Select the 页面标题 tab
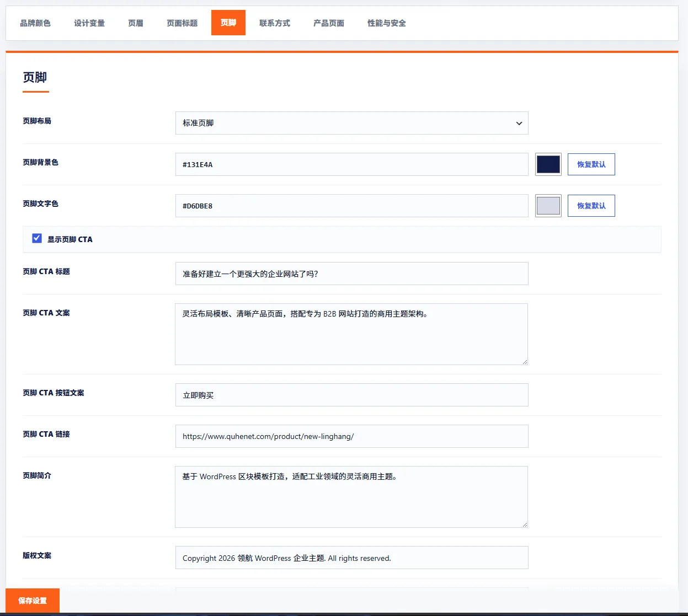The height and width of the screenshot is (616, 688). [x=182, y=23]
